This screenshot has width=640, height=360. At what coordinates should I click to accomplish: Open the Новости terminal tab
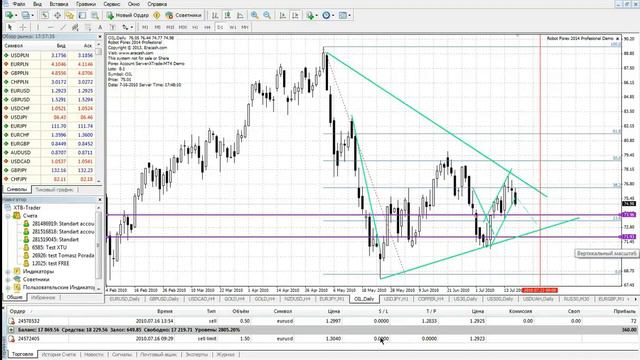[x=94, y=354]
